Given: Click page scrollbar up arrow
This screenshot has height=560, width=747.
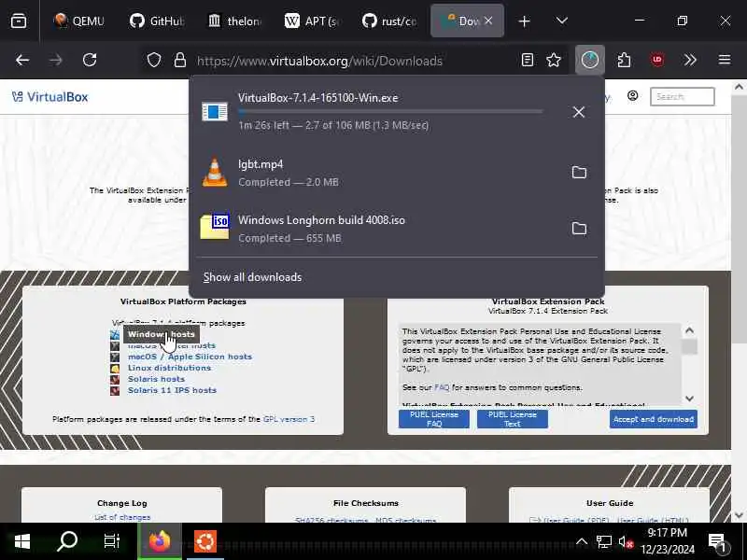Looking at the screenshot, I should pyautogui.click(x=739, y=87).
